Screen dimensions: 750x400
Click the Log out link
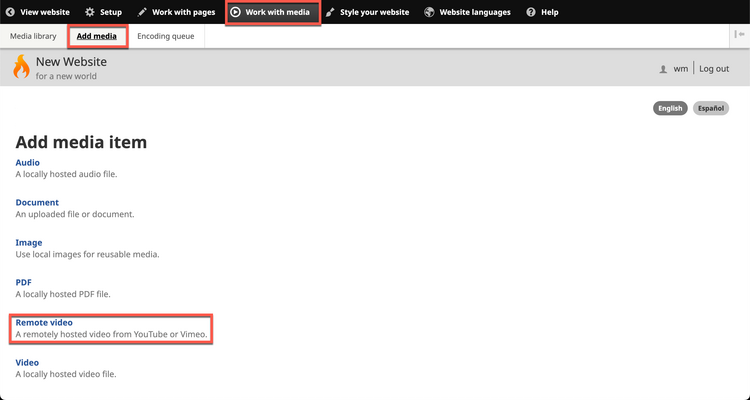714,69
